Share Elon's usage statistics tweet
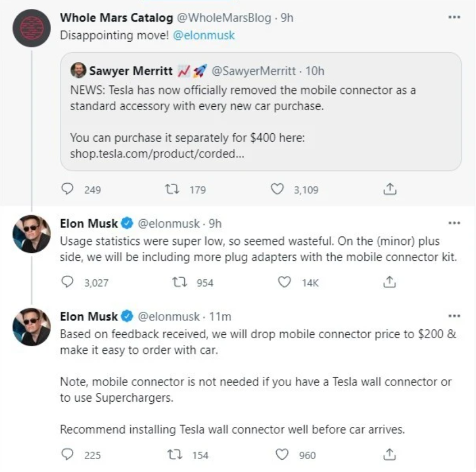476x472 pixels. coord(390,282)
